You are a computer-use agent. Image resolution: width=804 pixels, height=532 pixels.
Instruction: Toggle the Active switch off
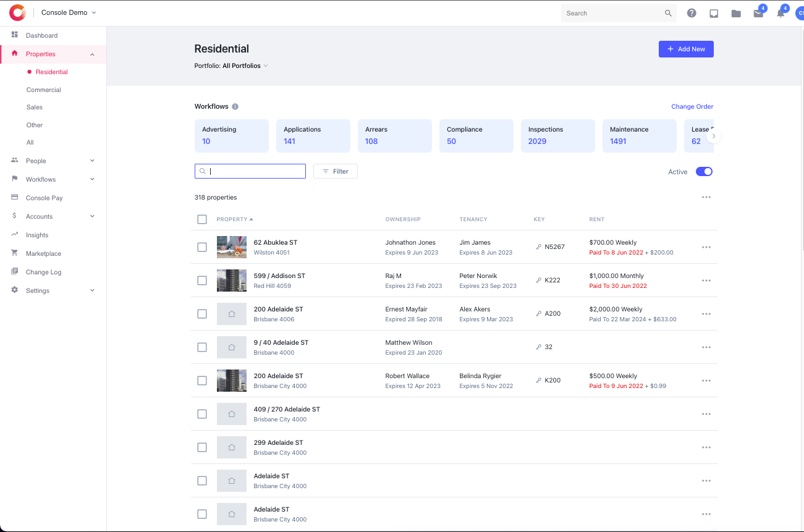pos(704,172)
